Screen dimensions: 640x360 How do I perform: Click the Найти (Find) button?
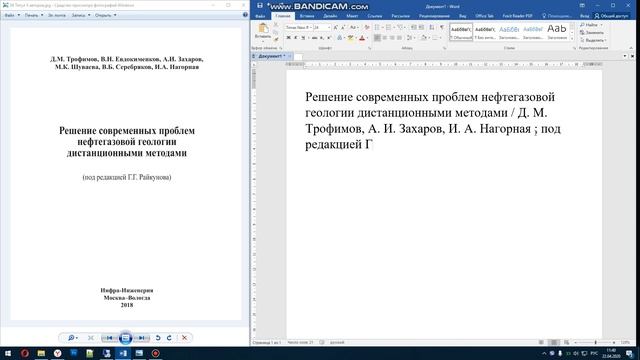click(591, 25)
